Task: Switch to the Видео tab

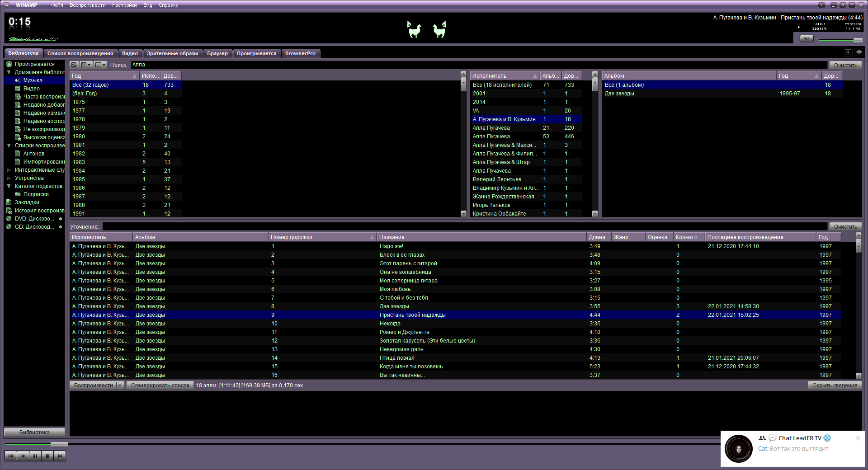Action: (130, 53)
